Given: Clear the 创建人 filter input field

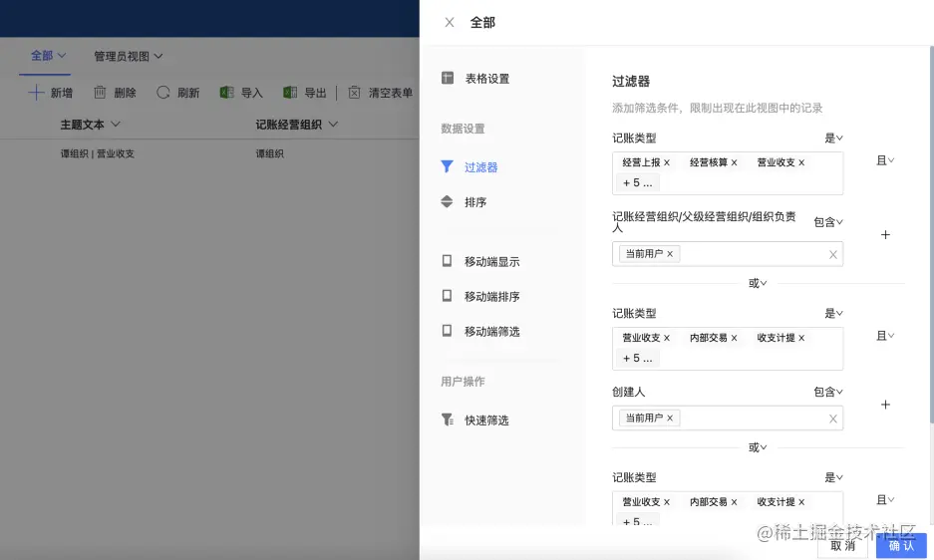Looking at the screenshot, I should 833,419.
